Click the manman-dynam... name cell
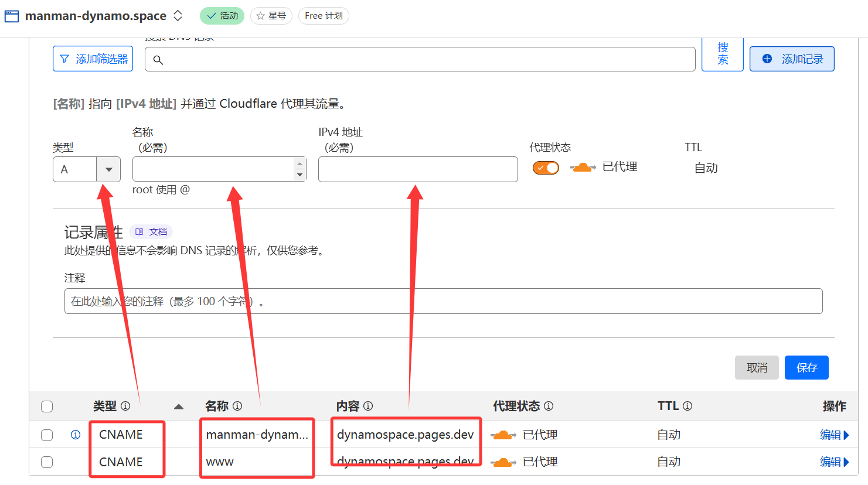The height and width of the screenshot is (485, 868). tap(257, 435)
